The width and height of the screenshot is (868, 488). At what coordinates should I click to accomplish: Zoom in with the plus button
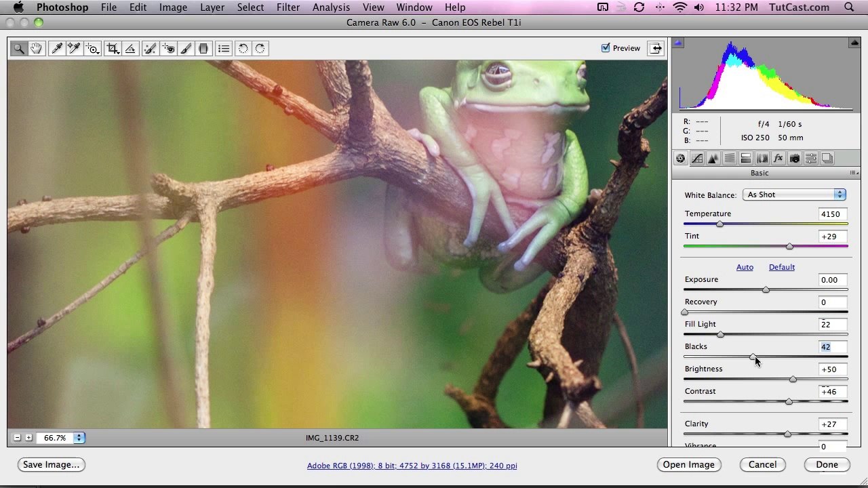point(28,438)
